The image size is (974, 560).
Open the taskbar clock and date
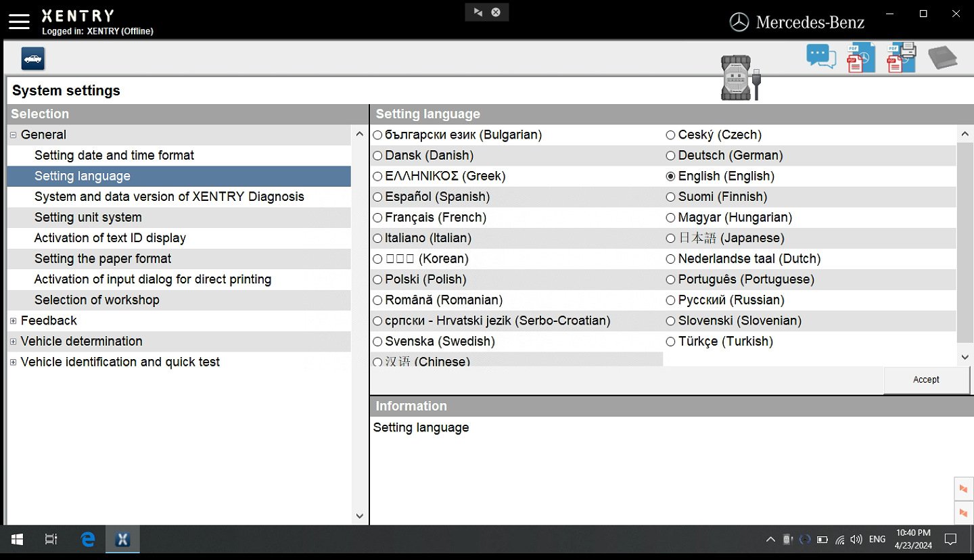912,539
